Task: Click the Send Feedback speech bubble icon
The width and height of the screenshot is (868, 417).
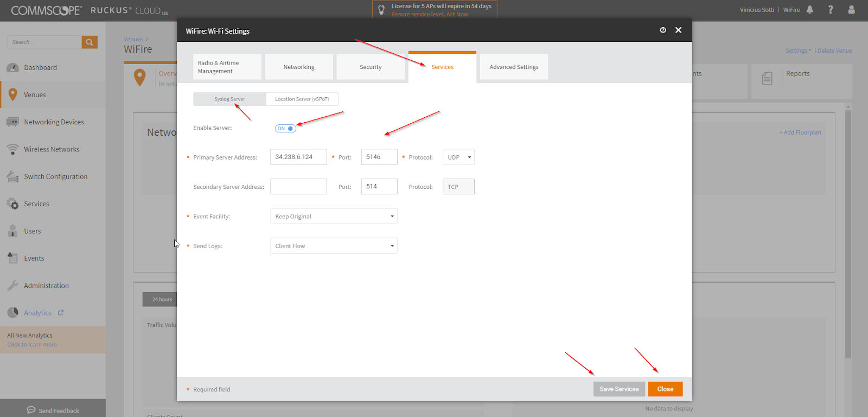Action: (31, 410)
